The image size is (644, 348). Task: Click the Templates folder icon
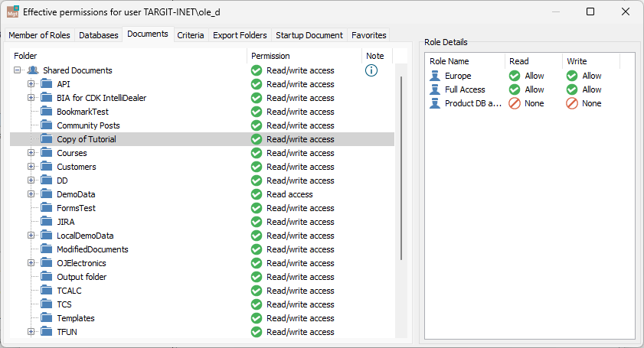pyautogui.click(x=47, y=318)
